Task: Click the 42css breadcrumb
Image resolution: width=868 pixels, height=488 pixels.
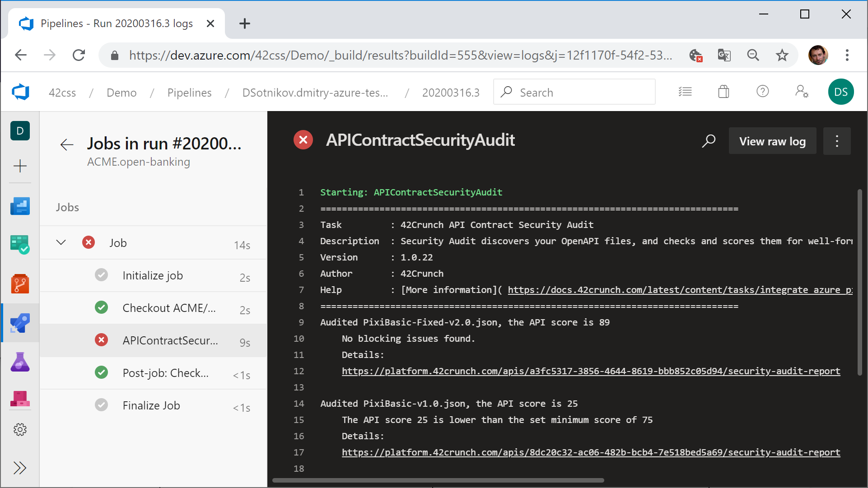Action: [x=62, y=93]
